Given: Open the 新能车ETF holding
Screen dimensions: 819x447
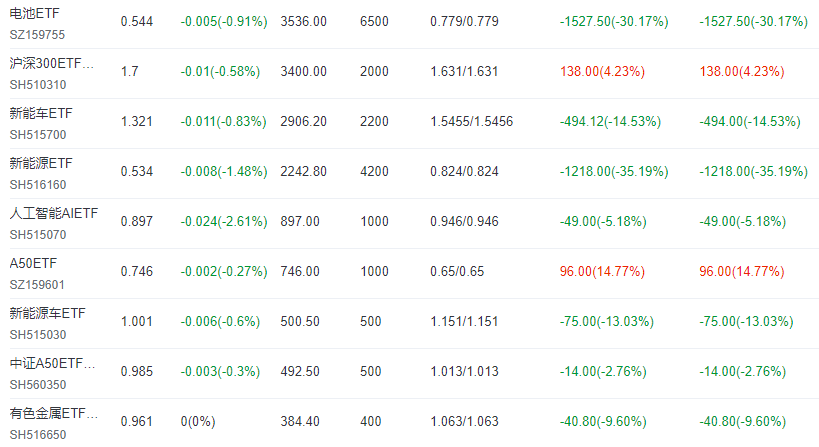Looking at the screenshot, I should 41,113.
